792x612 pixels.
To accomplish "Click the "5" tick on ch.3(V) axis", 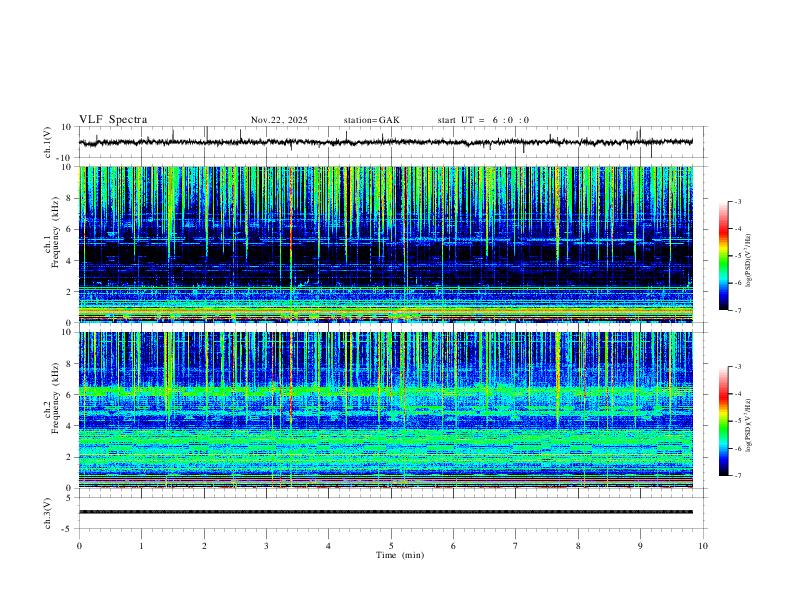I will [x=69, y=497].
